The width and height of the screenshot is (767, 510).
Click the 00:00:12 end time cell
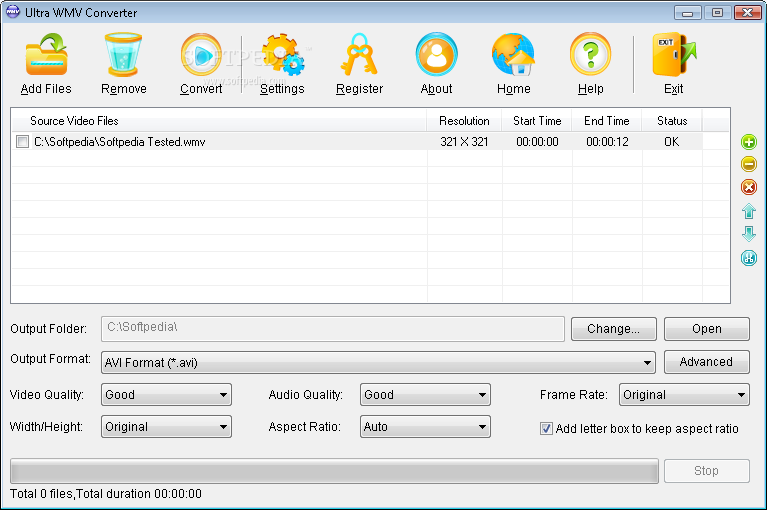point(607,142)
